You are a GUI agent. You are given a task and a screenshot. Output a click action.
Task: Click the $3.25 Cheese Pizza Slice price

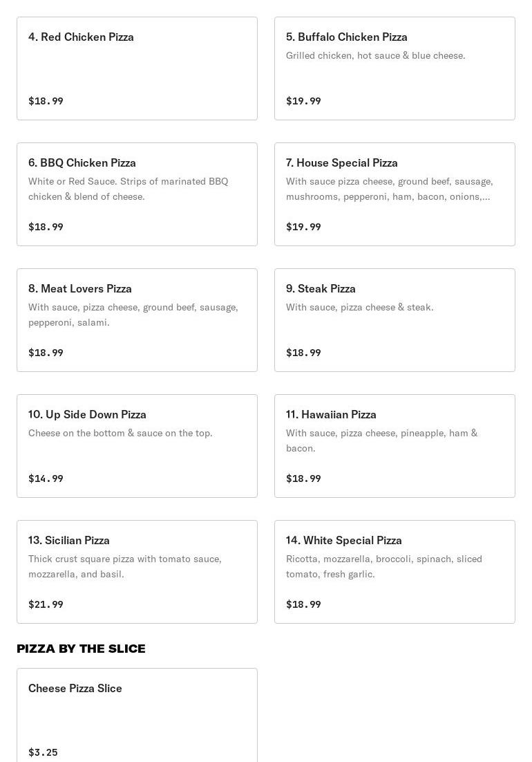tap(43, 752)
